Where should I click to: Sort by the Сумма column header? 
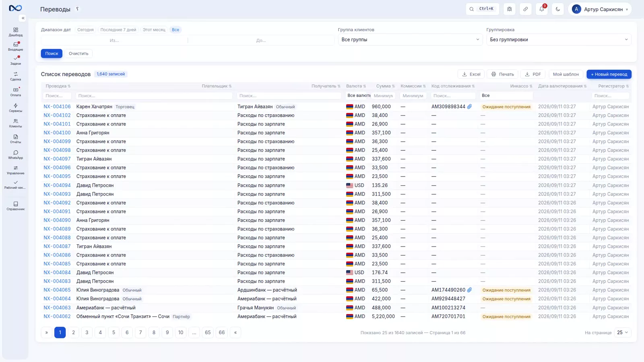(x=385, y=86)
